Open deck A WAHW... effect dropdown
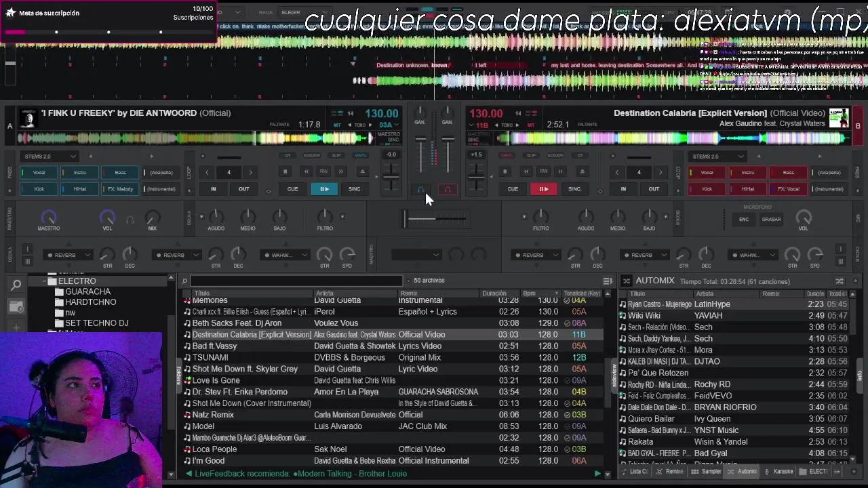This screenshot has height=488, width=868. 284,256
